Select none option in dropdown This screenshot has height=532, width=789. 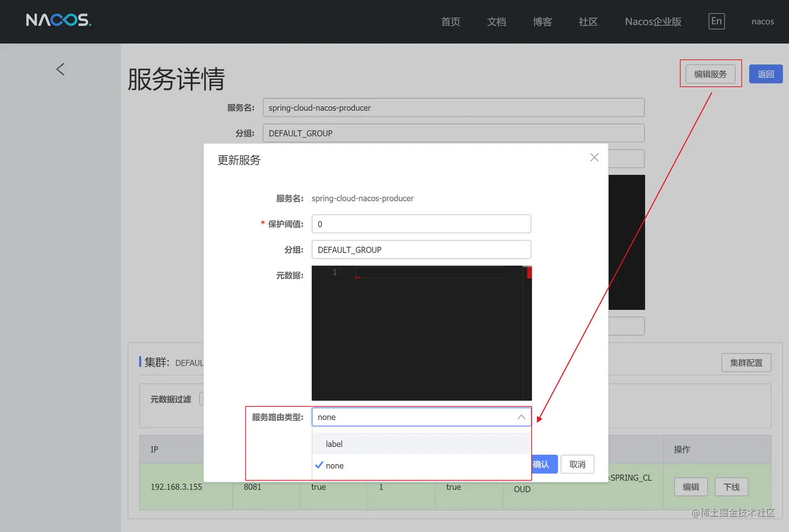tap(422, 465)
